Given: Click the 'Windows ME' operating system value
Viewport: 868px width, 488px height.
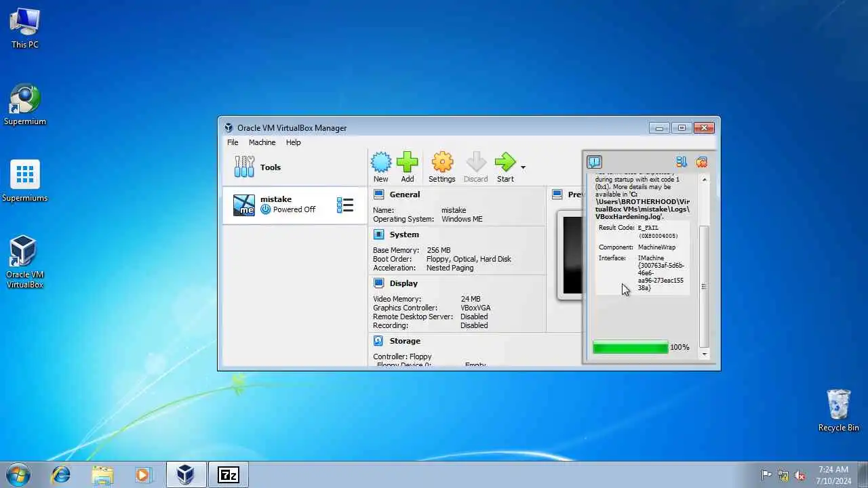Looking at the screenshot, I should coord(462,220).
